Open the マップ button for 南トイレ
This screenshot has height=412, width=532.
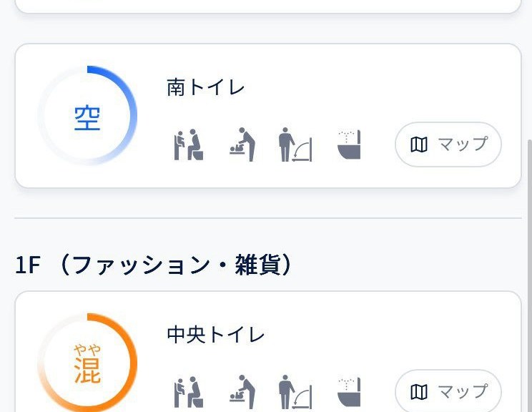(x=448, y=144)
